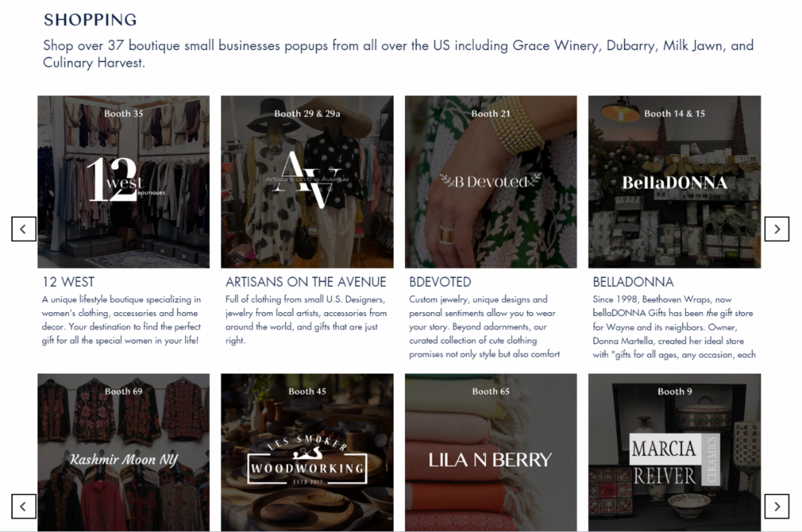The height and width of the screenshot is (532, 802).
Task: Click the 12 WEST title link
Action: (68, 282)
